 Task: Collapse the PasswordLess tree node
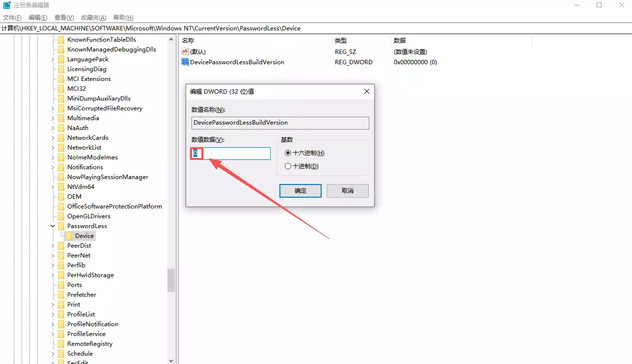pos(53,226)
